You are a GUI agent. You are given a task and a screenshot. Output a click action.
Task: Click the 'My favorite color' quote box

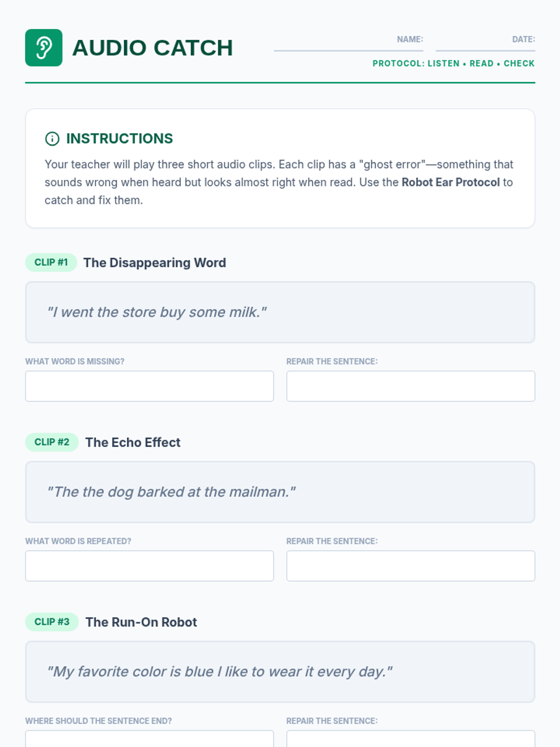tap(280, 672)
